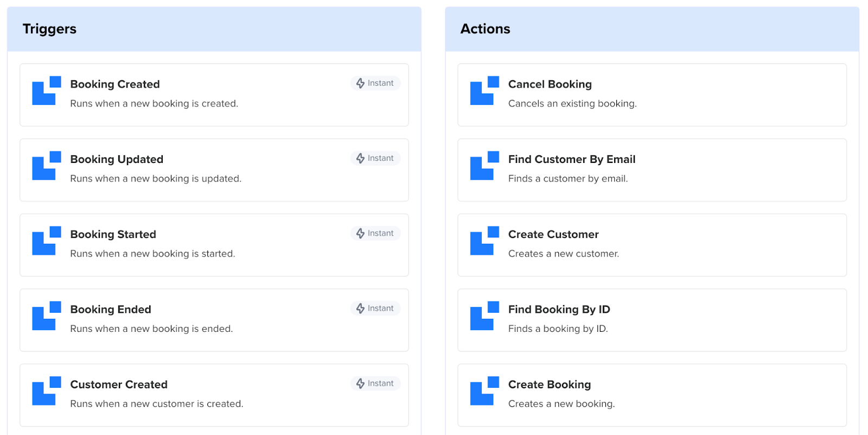The height and width of the screenshot is (435, 868).
Task: Click the Instant badge on Booking Created
Action: pyautogui.click(x=375, y=83)
